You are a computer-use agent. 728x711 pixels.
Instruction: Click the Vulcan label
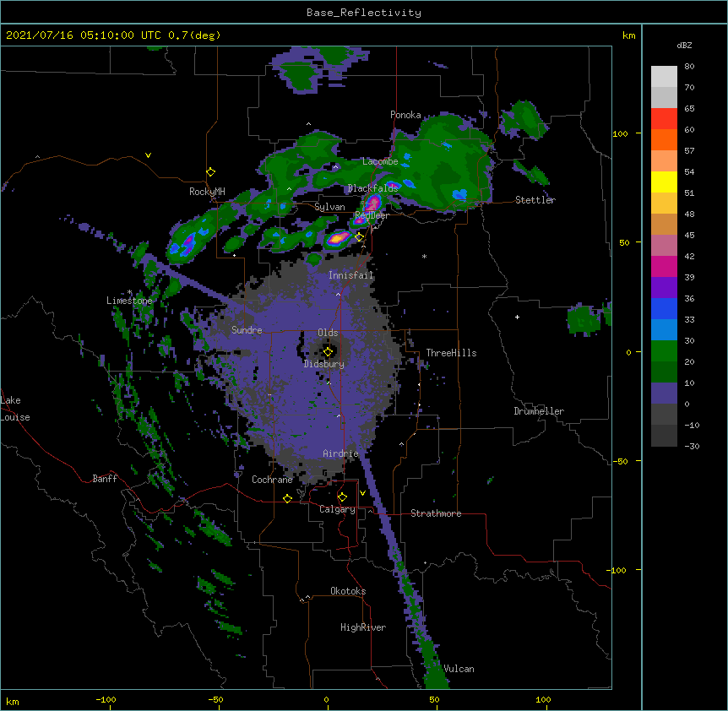point(459,669)
